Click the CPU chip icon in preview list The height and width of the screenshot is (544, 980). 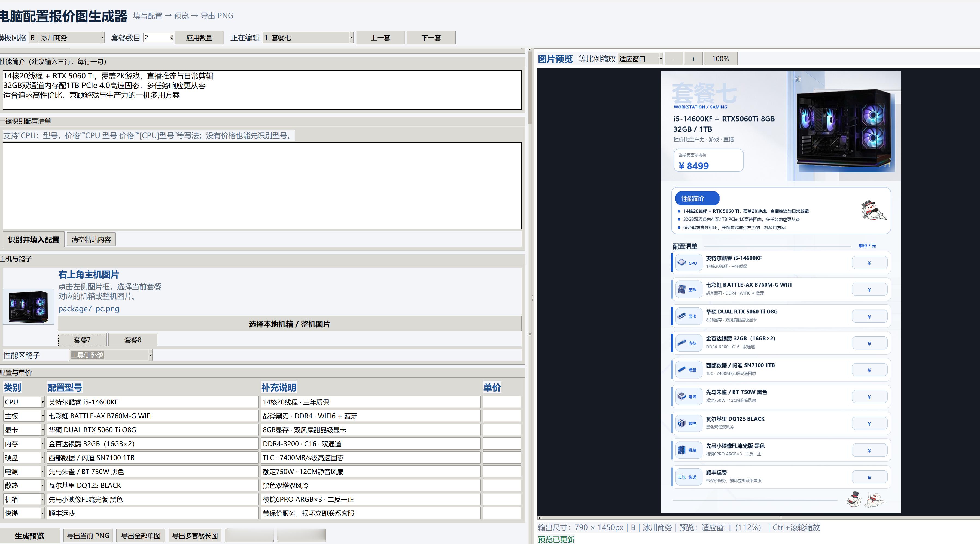click(682, 263)
